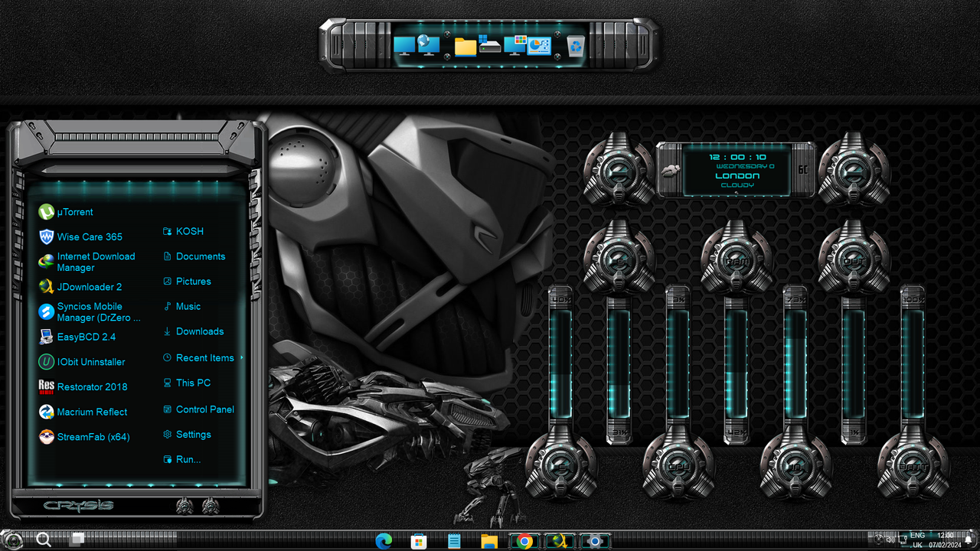Open the Network icon in the top dock
The width and height of the screenshot is (980, 551).
point(429,46)
